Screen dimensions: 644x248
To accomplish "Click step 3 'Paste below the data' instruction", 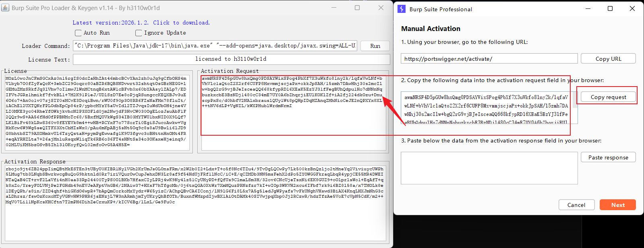I will click(501, 141).
